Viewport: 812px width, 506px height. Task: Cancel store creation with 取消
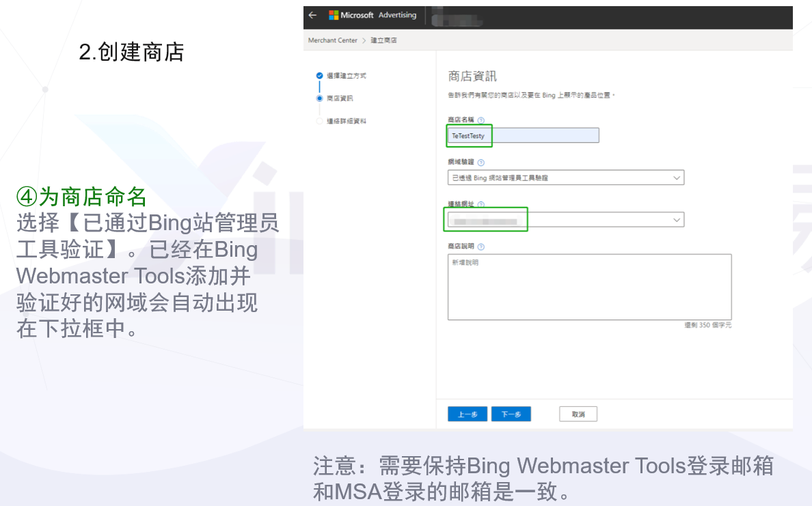(578, 414)
